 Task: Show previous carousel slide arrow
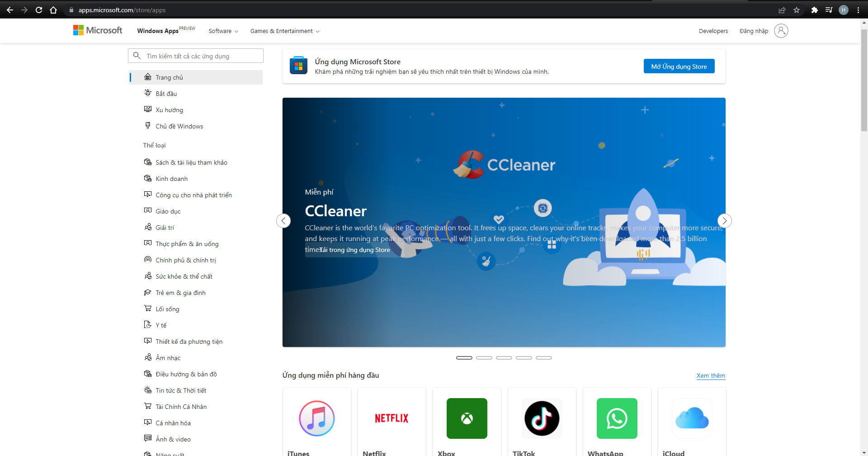point(283,220)
